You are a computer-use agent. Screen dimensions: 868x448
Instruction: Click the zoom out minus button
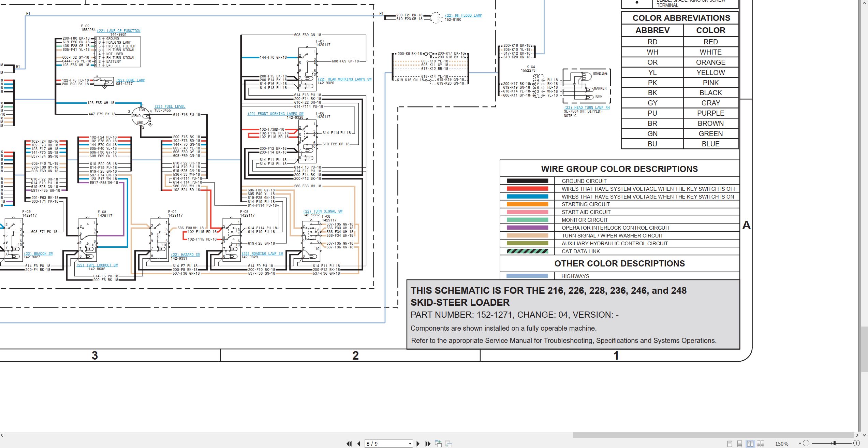806,443
